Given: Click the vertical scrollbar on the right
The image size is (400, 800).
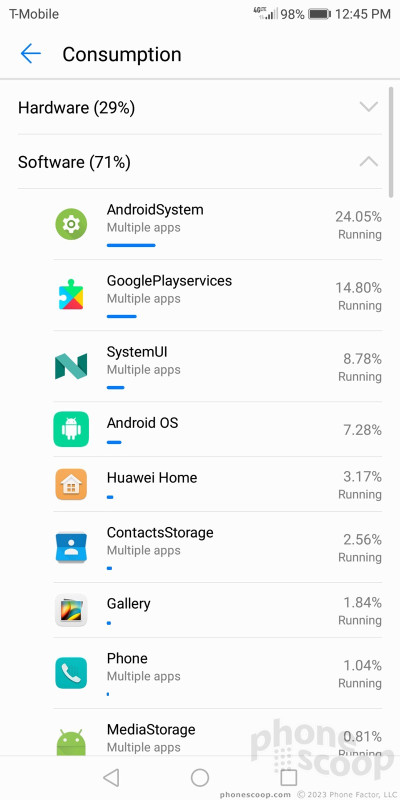Looking at the screenshot, I should coord(391,141).
